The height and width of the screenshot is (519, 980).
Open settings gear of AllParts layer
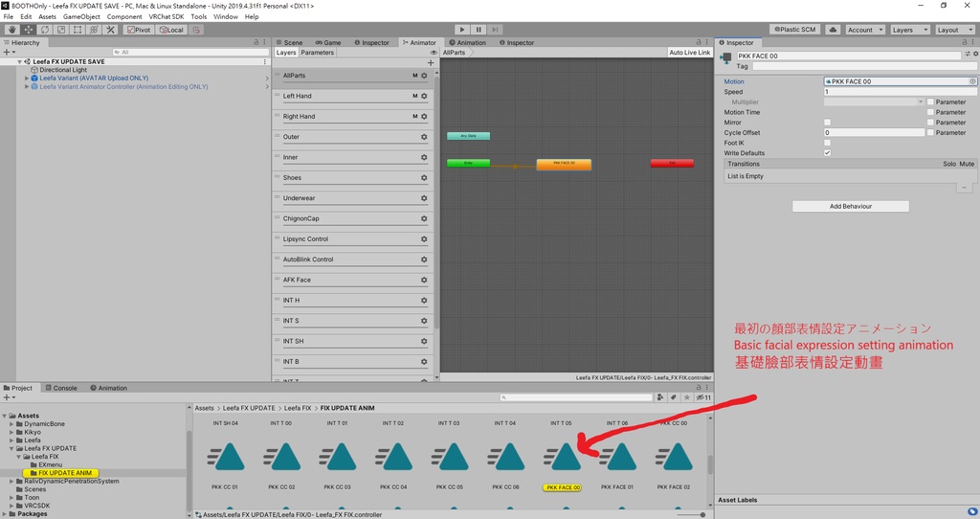coord(424,76)
